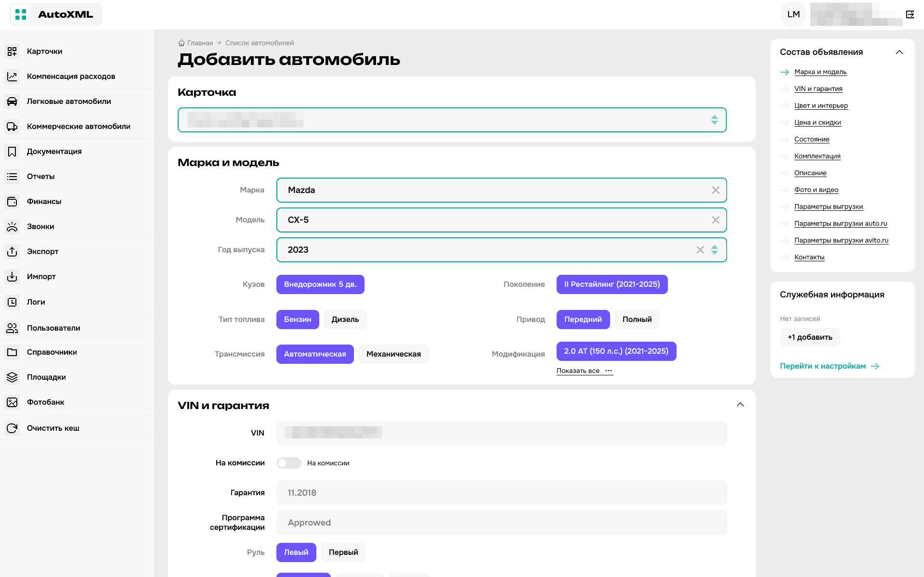Collapse the VIN и гарантия section chevron

pyautogui.click(x=740, y=404)
